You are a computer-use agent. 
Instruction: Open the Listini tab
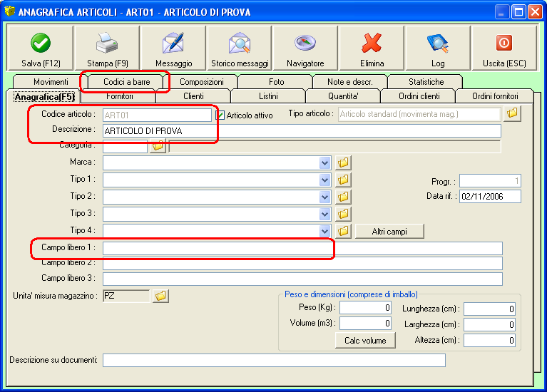(268, 96)
